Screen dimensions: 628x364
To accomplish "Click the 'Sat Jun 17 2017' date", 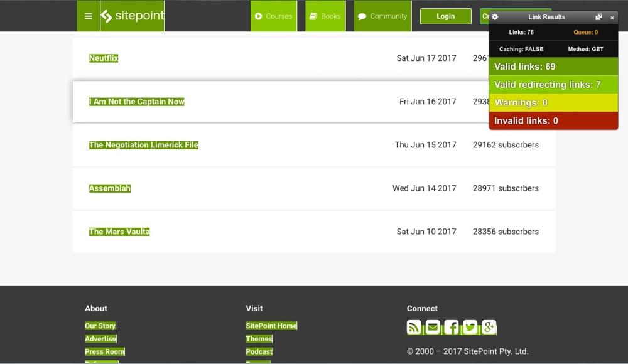I will [x=426, y=58].
